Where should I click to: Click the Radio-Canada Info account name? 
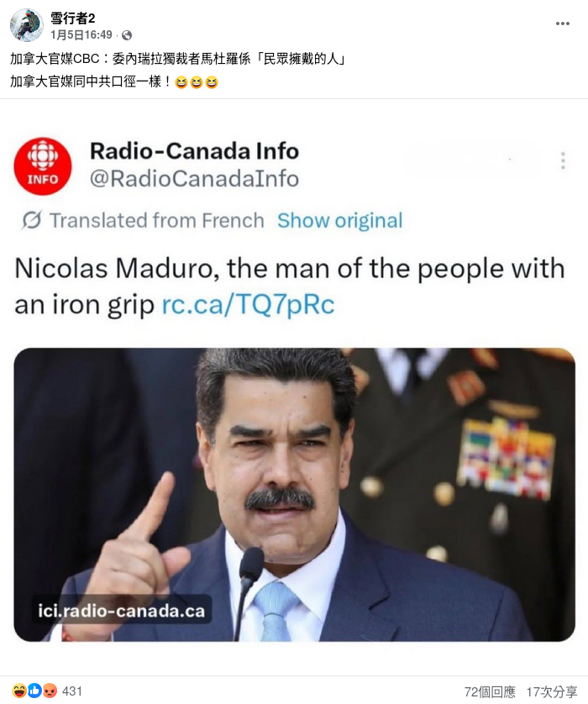194,151
